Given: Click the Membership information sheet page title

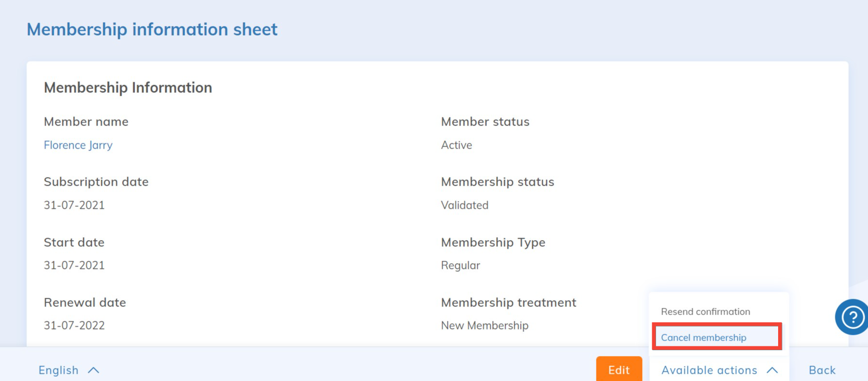Looking at the screenshot, I should (x=152, y=29).
